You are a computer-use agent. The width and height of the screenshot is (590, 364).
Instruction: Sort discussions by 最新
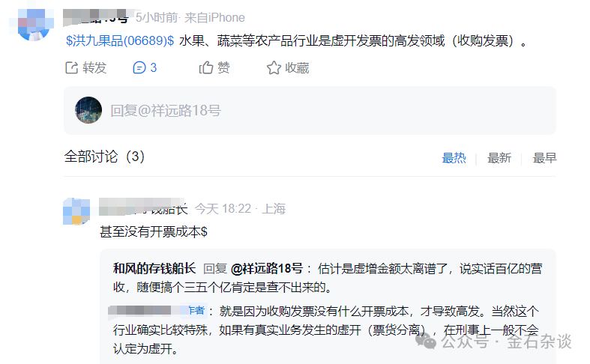pos(499,158)
